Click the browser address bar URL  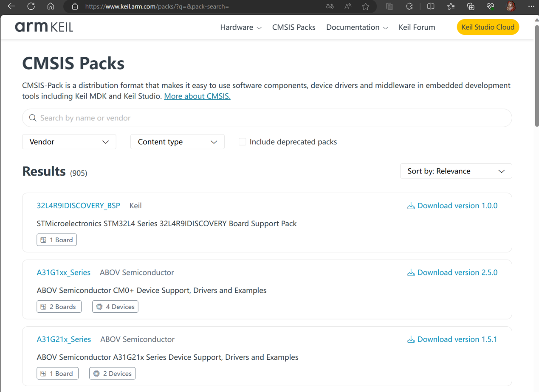157,6
